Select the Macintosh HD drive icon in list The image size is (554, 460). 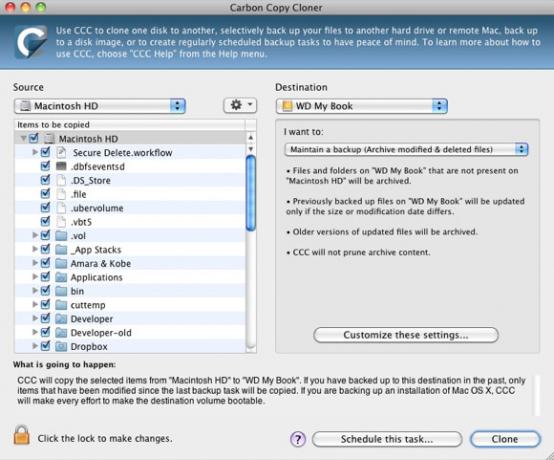coord(49,138)
